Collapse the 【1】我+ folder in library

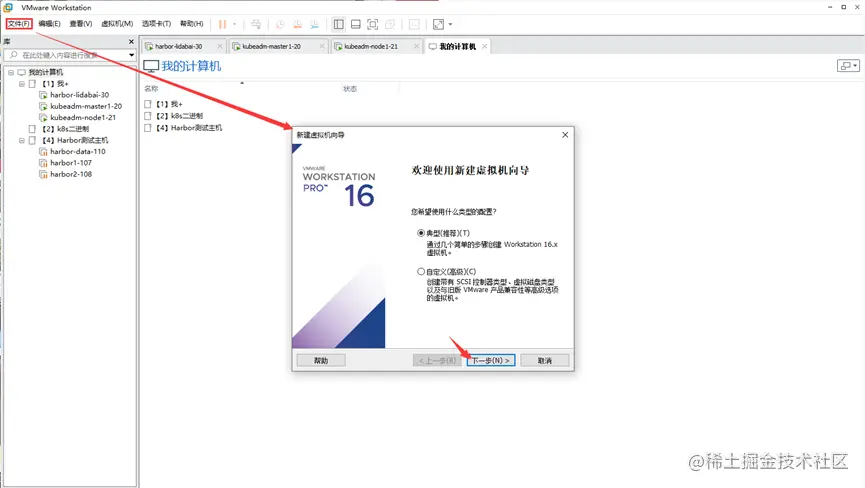[22, 84]
